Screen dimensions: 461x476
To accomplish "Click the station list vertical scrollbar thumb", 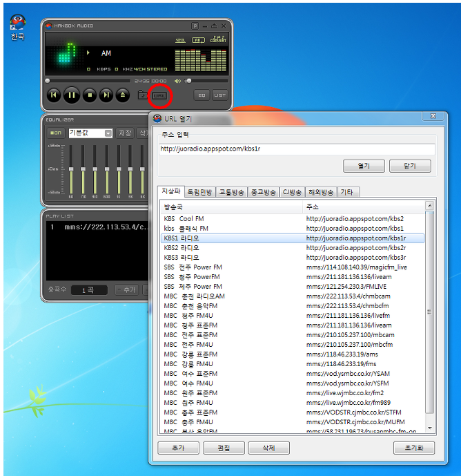I will click(x=429, y=312).
